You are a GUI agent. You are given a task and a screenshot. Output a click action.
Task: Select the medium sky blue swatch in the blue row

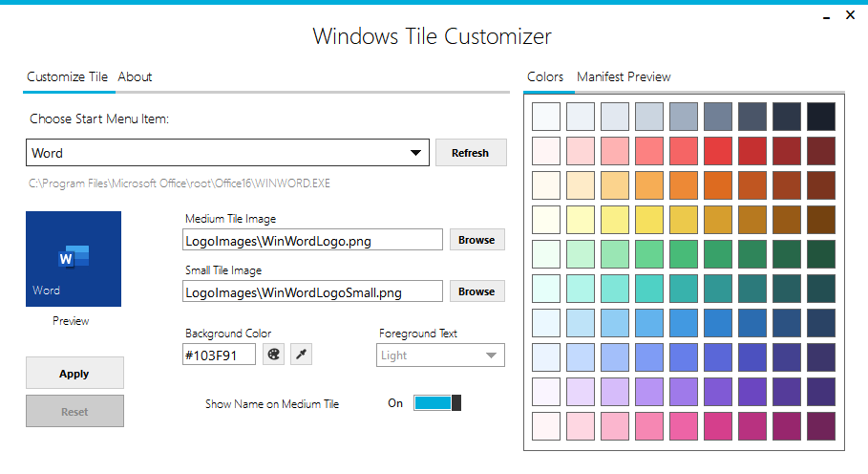pyautogui.click(x=649, y=322)
